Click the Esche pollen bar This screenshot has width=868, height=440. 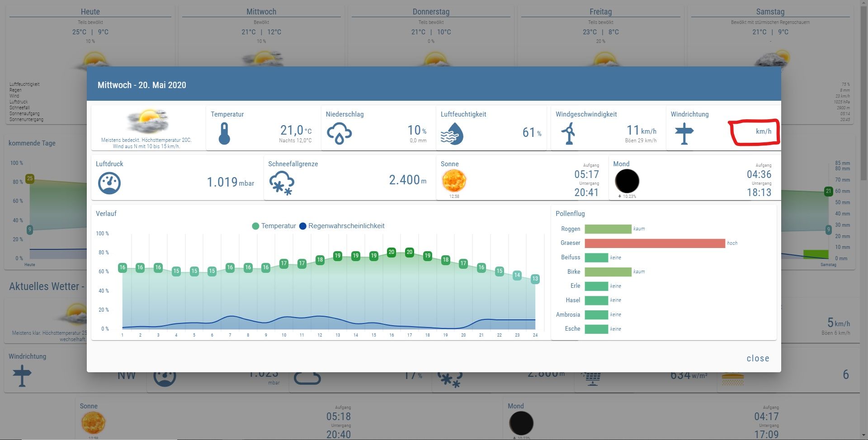596,329
